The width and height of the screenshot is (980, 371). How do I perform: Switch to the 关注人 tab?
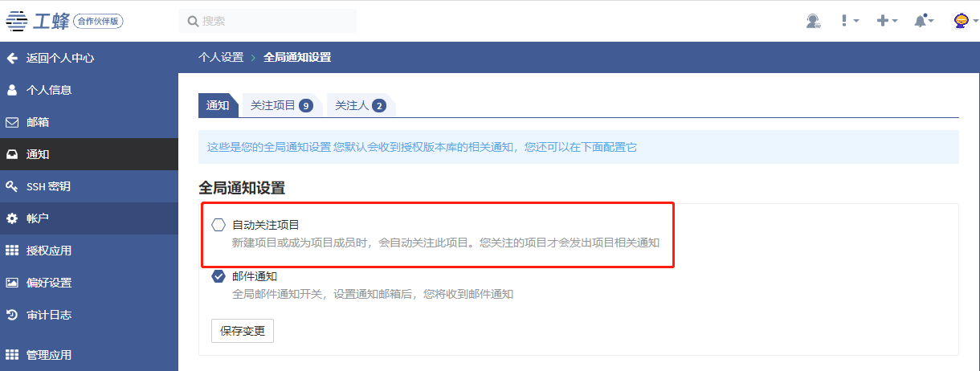[x=360, y=105]
